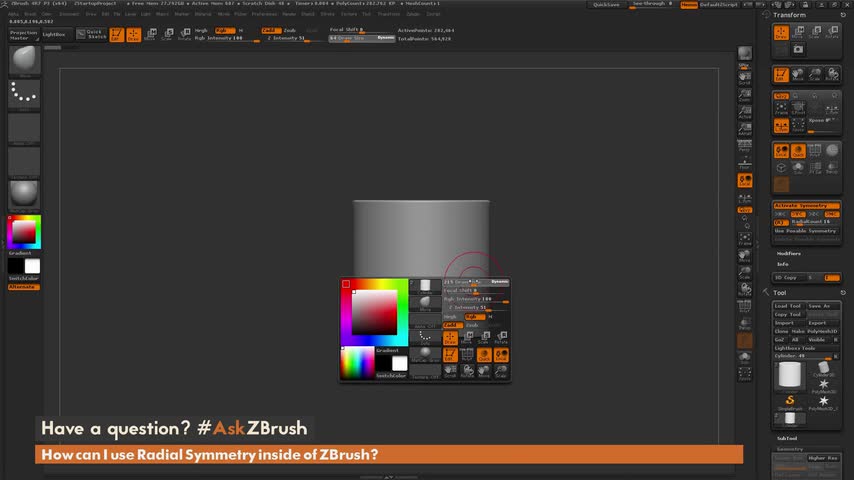Click Make PolyMesh3D button

815,331
